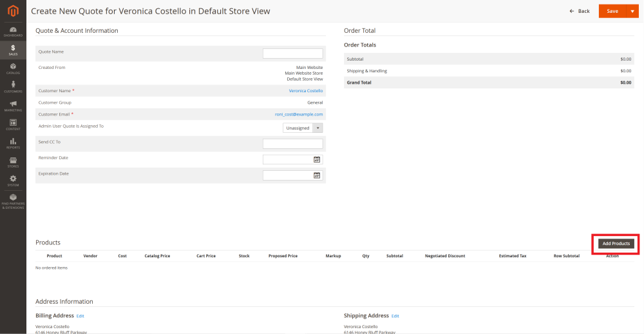644x334 pixels.
Task: Click the Qty column header
Action: (366, 256)
